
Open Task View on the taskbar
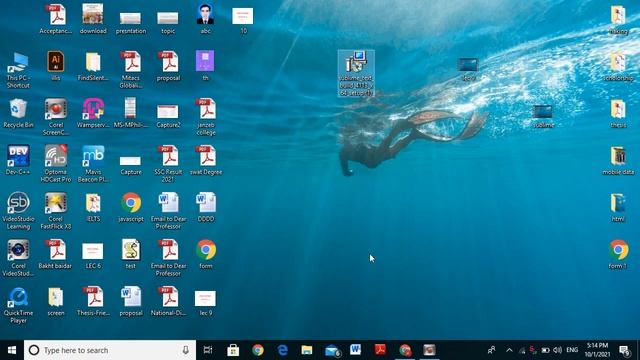click(x=208, y=350)
